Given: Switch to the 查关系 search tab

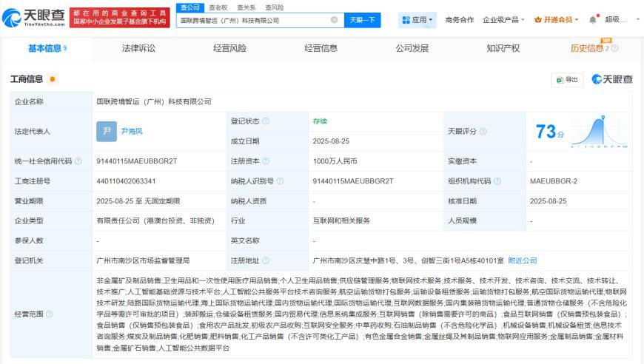Looking at the screenshot, I should pyautogui.click(x=246, y=7).
